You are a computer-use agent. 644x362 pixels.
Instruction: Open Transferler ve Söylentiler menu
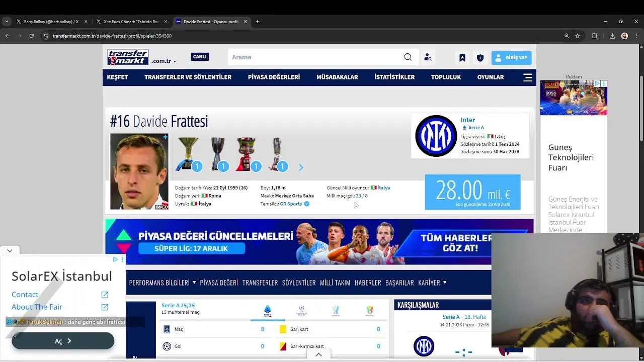188,77
